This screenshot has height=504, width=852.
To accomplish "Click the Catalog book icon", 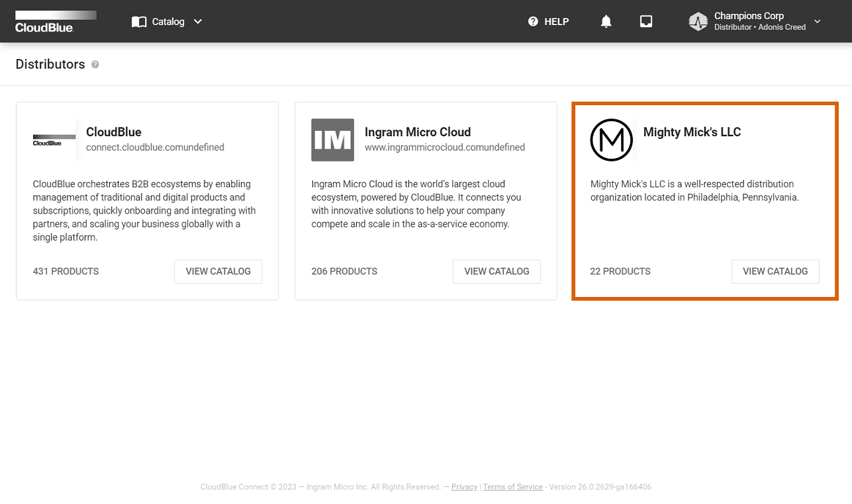I will click(139, 21).
